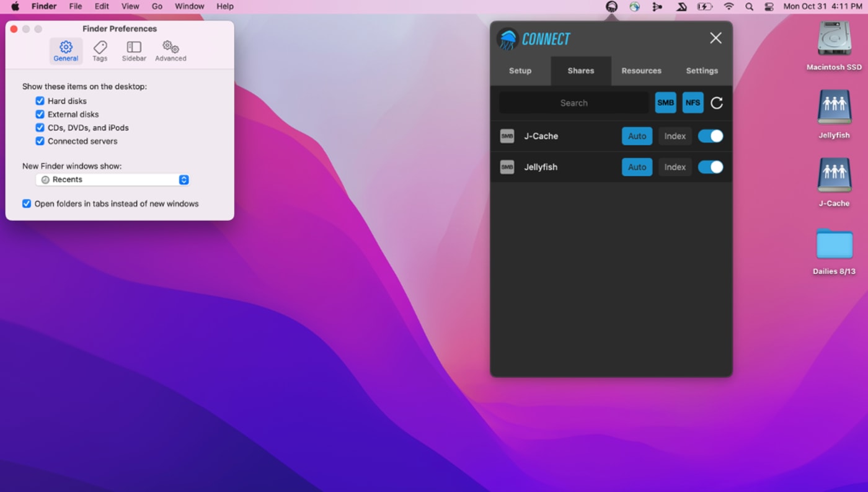Click the Index button for Jellyfish
The image size is (868, 492).
coord(675,167)
